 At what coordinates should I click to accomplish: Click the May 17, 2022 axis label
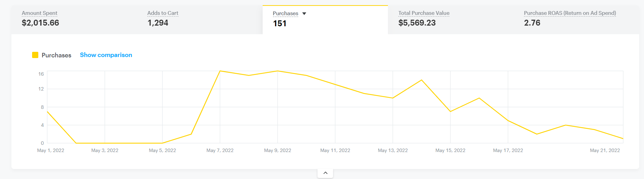coord(508,150)
